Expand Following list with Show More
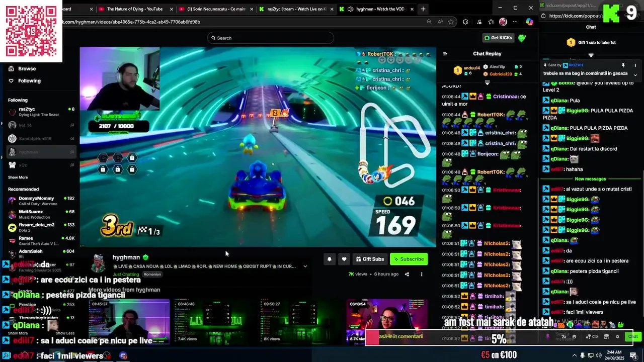 tap(18, 177)
